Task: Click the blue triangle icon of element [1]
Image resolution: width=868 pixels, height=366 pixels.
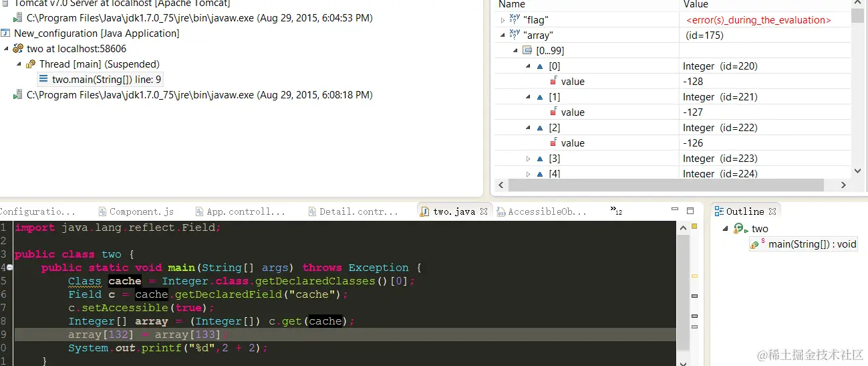Action: click(x=540, y=97)
